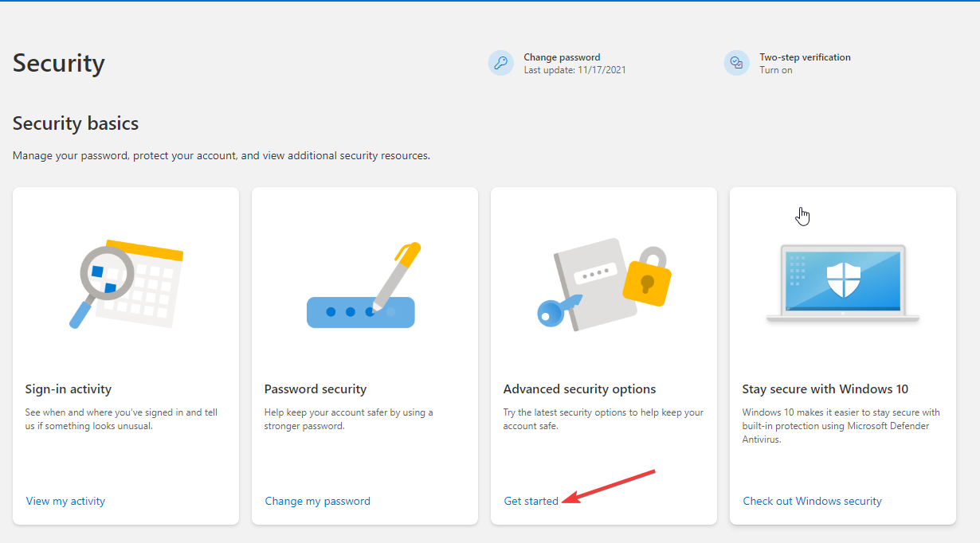Click the Two-step verification icon

pos(737,63)
